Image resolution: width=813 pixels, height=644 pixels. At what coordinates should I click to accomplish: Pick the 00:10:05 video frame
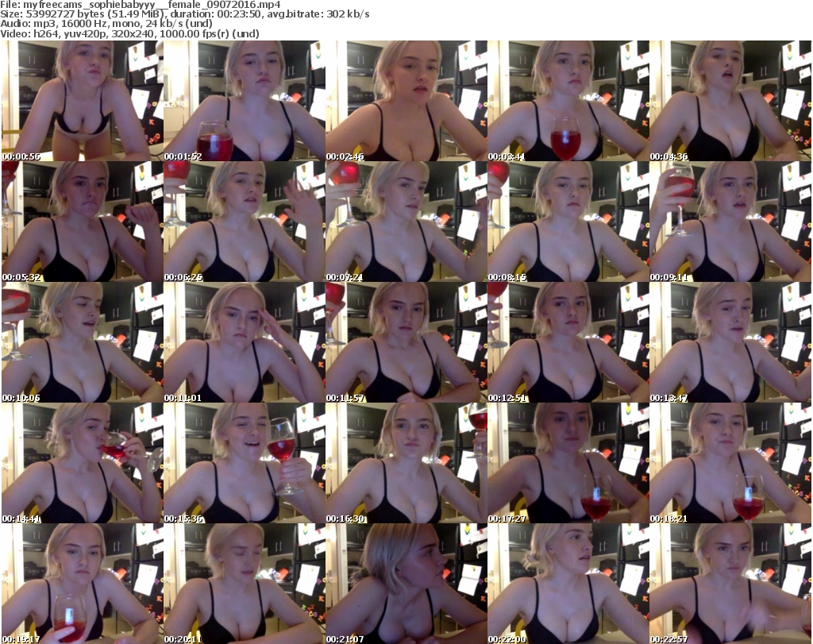(83, 343)
